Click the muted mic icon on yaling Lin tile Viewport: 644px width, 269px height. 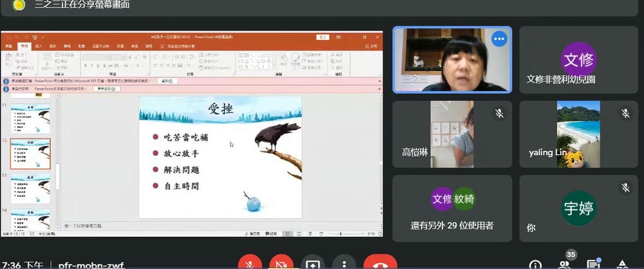click(x=625, y=114)
